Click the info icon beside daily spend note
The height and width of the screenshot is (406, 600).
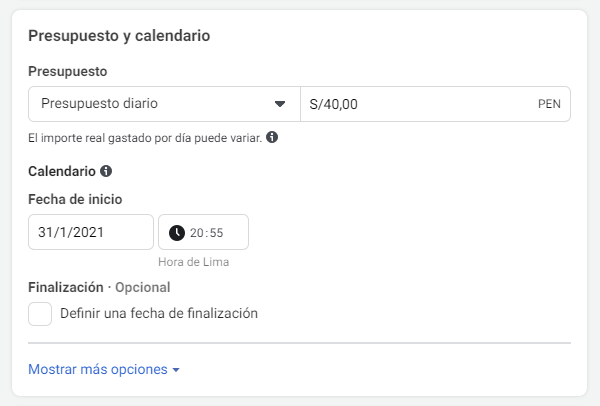[272, 137]
